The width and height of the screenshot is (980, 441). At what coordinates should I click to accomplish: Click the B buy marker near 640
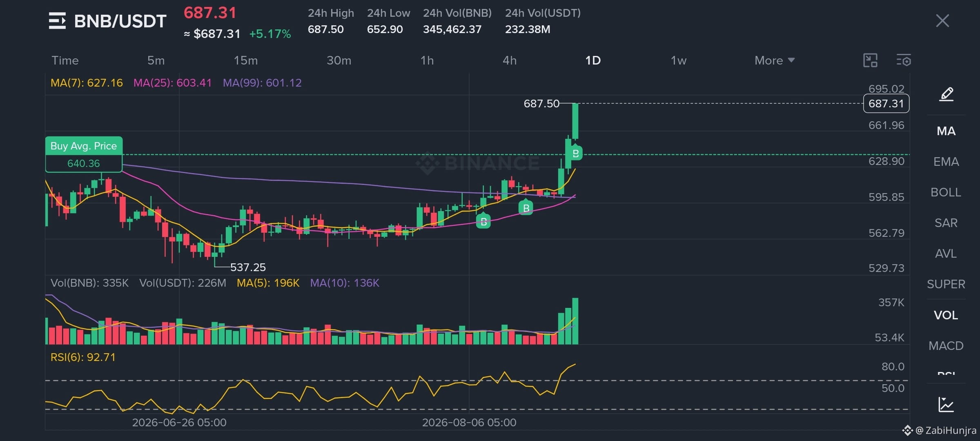coord(575,153)
